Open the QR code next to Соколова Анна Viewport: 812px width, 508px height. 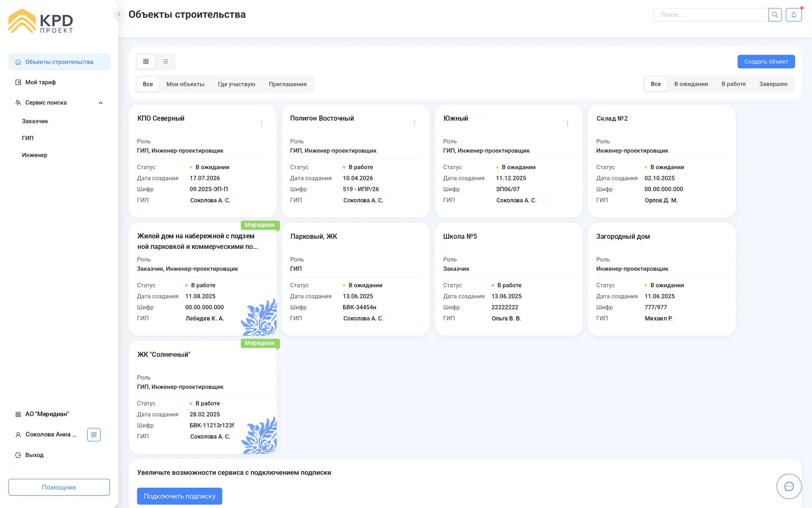(x=94, y=435)
